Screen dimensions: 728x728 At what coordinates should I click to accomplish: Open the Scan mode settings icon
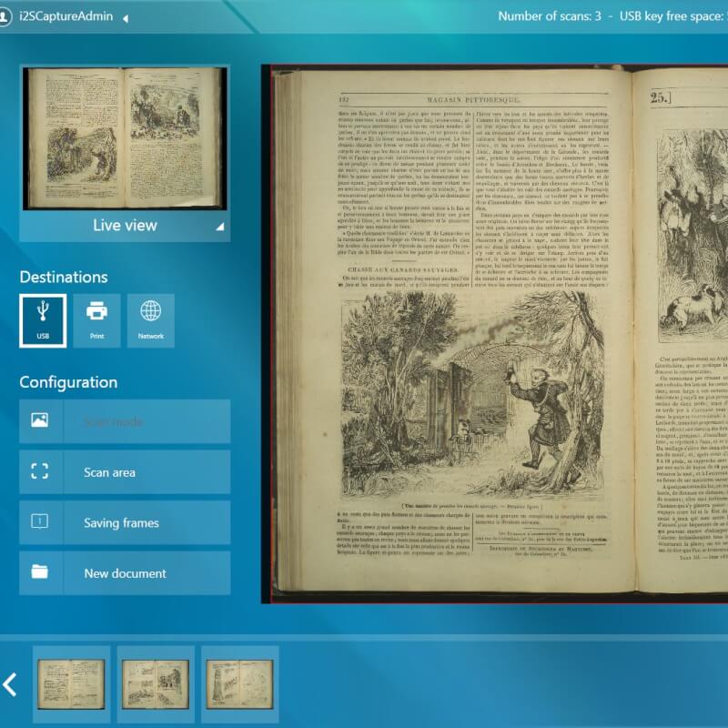point(41,421)
